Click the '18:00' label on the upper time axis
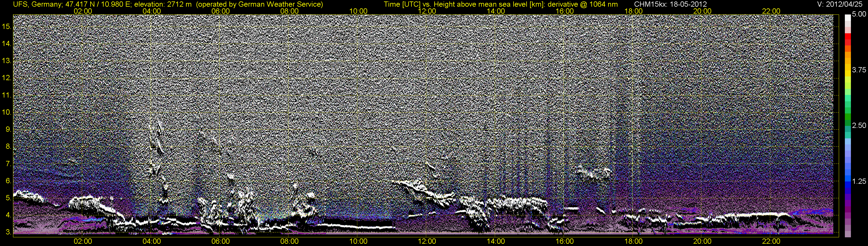 [633, 11]
